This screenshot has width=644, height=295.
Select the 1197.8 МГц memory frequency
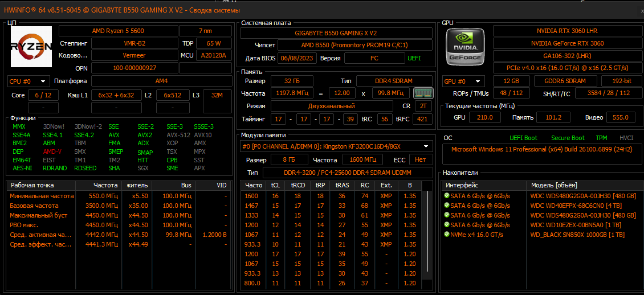(292, 93)
